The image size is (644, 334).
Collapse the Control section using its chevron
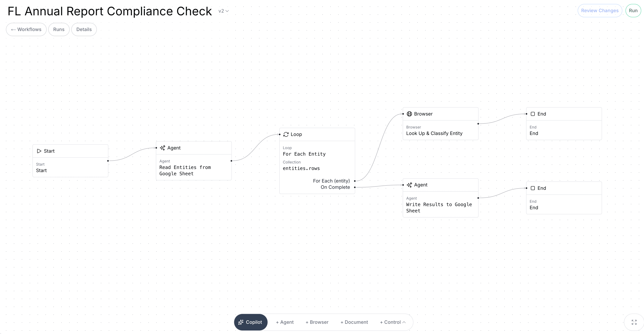(404, 322)
